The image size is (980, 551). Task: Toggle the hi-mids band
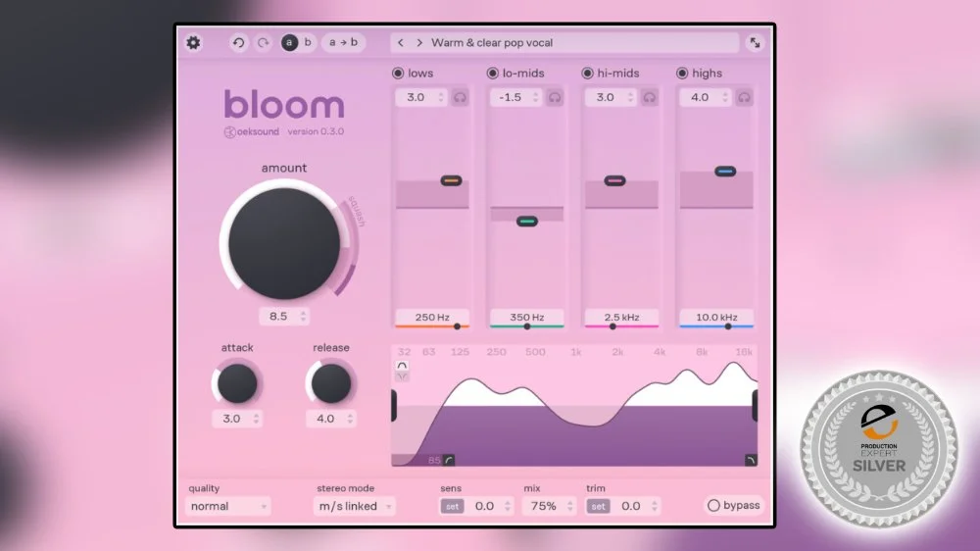click(587, 74)
